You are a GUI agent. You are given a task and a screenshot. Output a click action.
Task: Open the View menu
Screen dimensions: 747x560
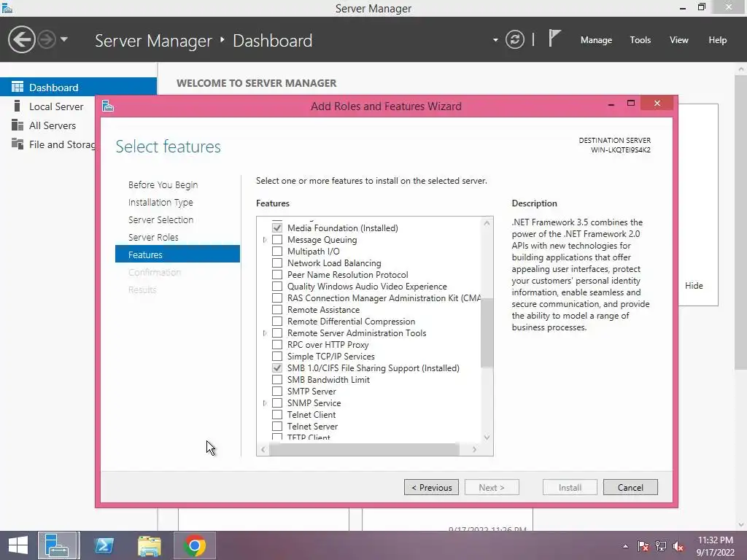[679, 40]
